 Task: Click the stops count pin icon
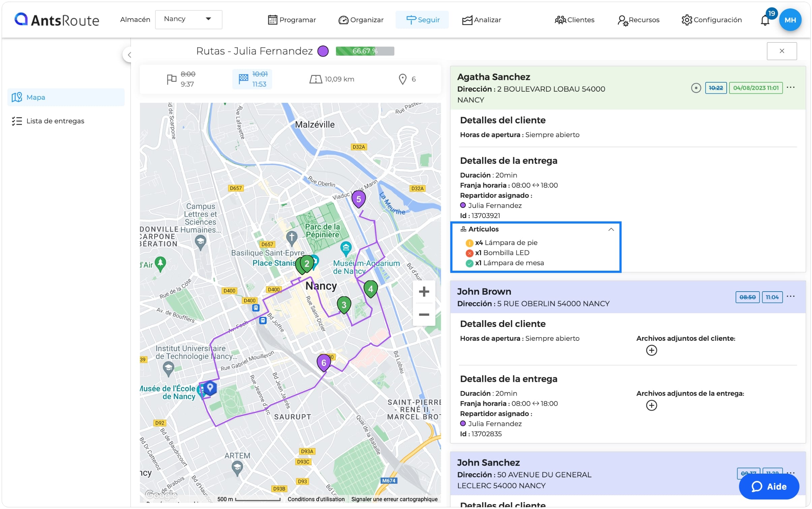coord(402,79)
